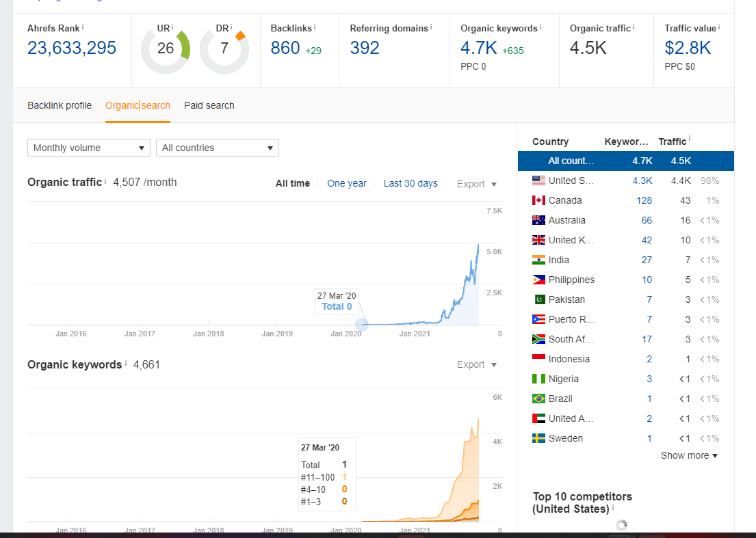
Task: Click the info icon next to Organic keywords header
Action: tap(540, 27)
